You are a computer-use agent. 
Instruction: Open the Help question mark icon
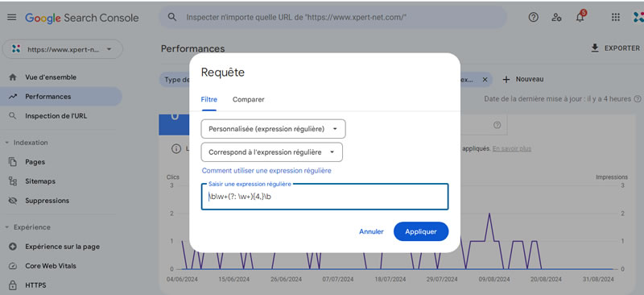coord(533,17)
